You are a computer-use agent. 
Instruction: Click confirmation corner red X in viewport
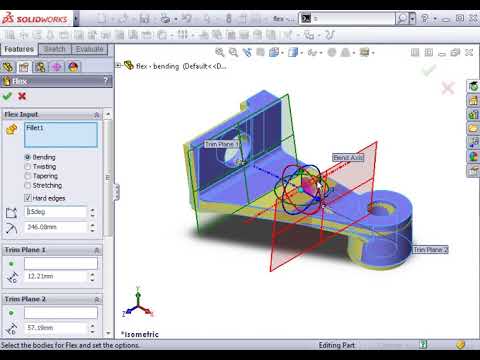coord(448,88)
